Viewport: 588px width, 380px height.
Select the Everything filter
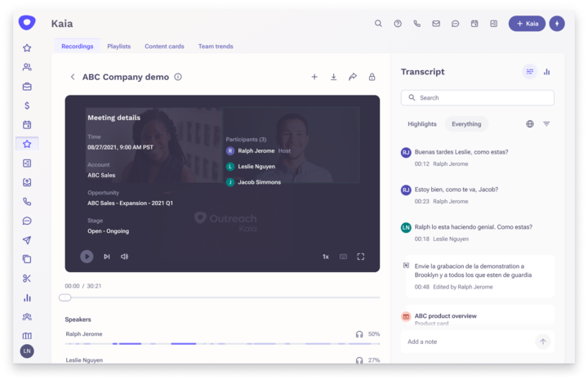(x=466, y=124)
